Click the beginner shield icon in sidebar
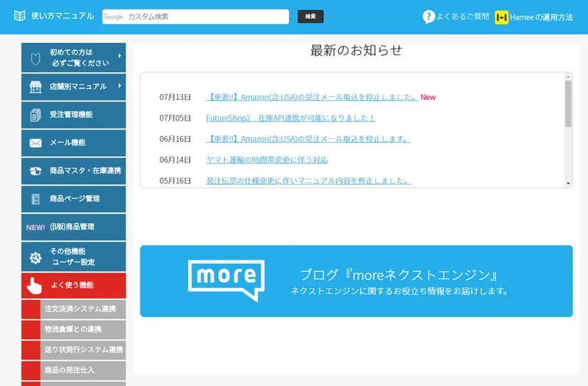 (35, 59)
